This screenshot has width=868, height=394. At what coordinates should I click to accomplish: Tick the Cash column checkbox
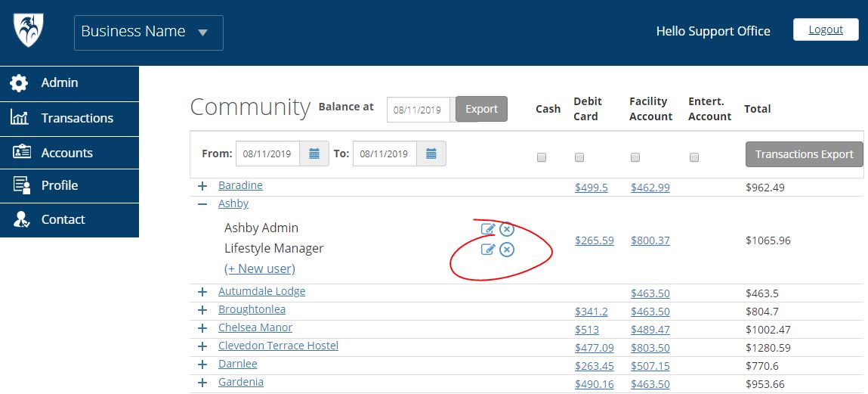pyautogui.click(x=541, y=157)
